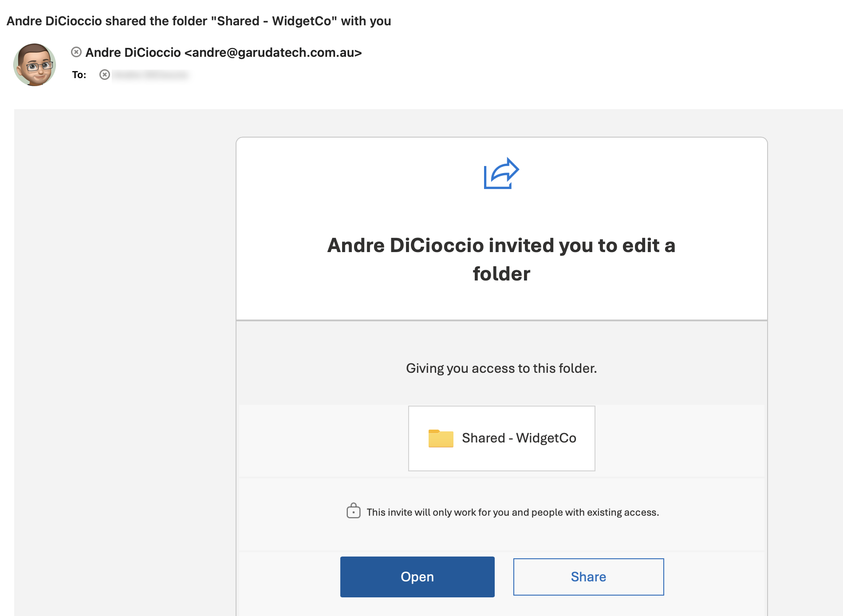The height and width of the screenshot is (616, 843).
Task: Select sender address andre@garudatech.com.au
Action: click(x=273, y=52)
